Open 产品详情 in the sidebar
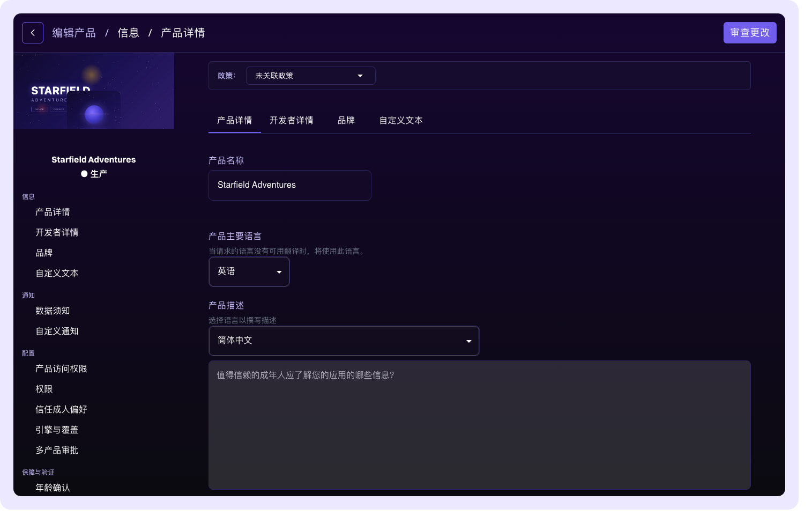This screenshot has height=523, width=812. click(x=53, y=212)
